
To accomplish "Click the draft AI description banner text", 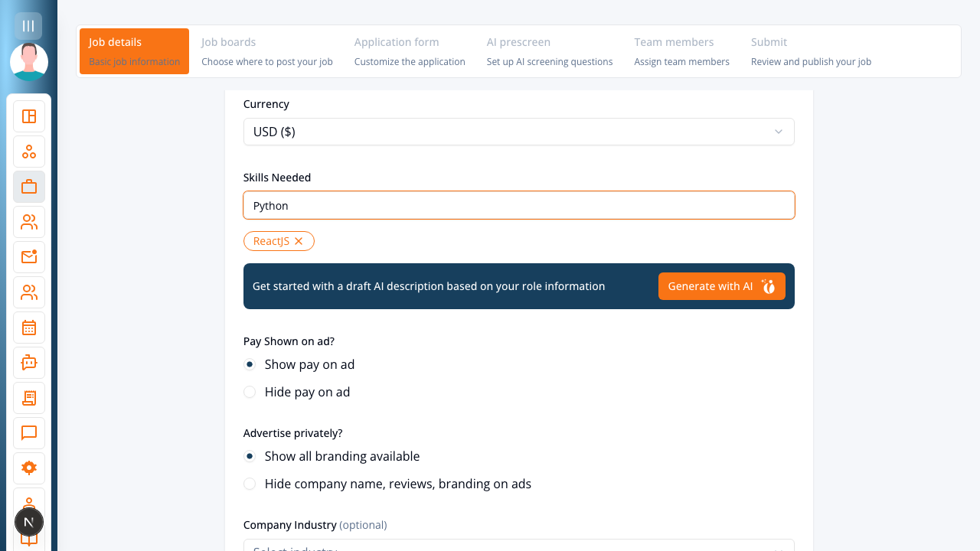I will point(429,286).
